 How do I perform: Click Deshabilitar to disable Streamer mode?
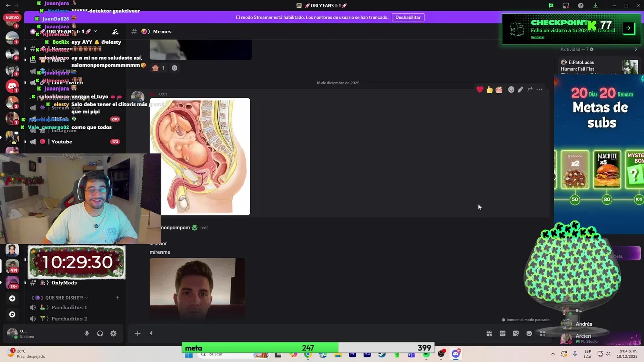(x=408, y=17)
